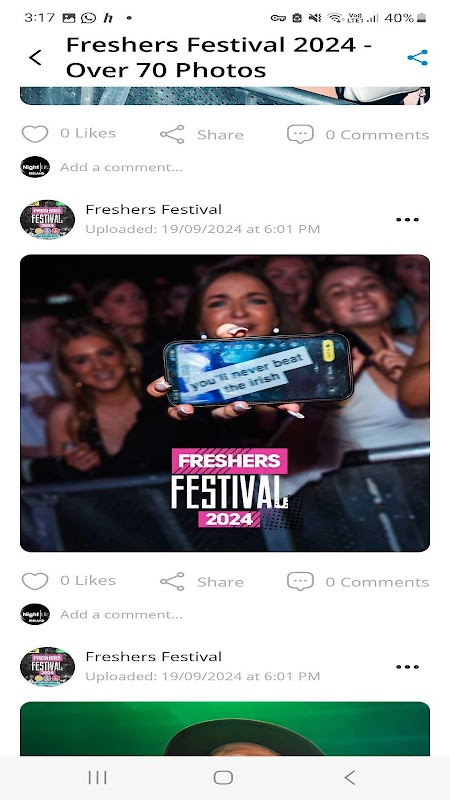This screenshot has width=450, height=800.
Task: Open comments bubble under the phone photo
Action: click(300, 582)
